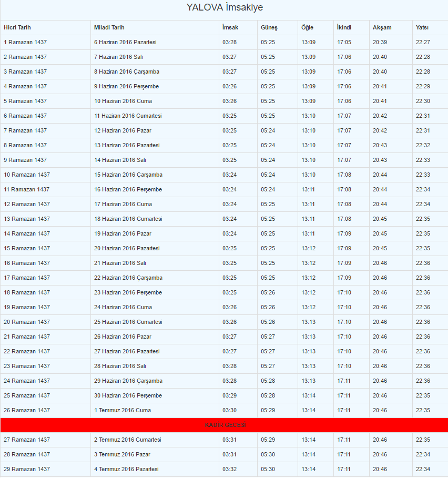Image resolution: width=448 pixels, height=479 pixels.
Task: Select 30 Haziran 2016 Perşembe date
Action: click(128, 395)
